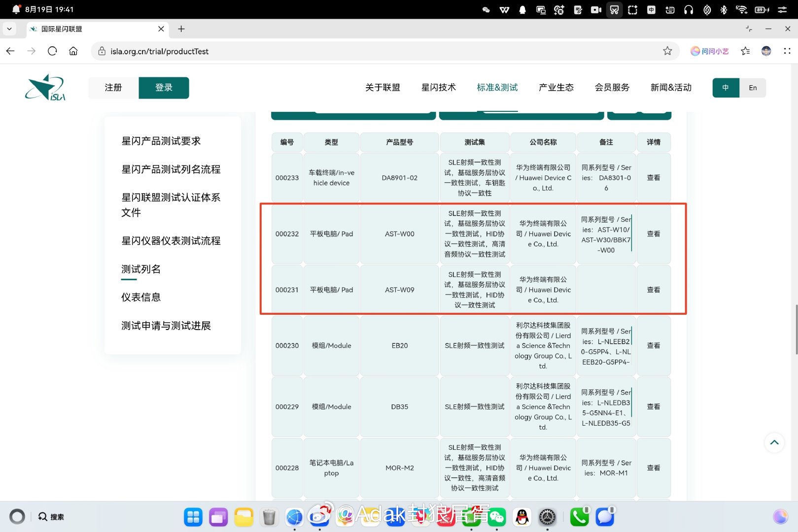The height and width of the screenshot is (532, 798).
Task: Open the 关于联盟 menu
Action: pyautogui.click(x=382, y=88)
